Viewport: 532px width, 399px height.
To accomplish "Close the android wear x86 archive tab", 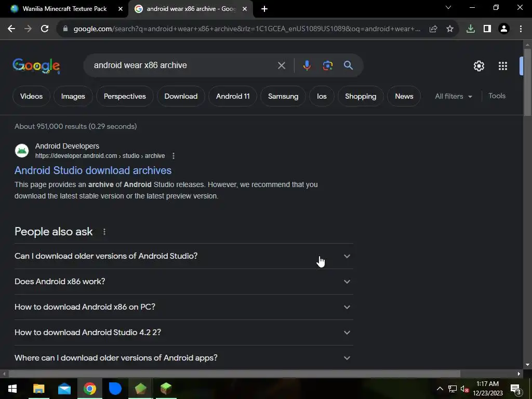I will click(245, 9).
